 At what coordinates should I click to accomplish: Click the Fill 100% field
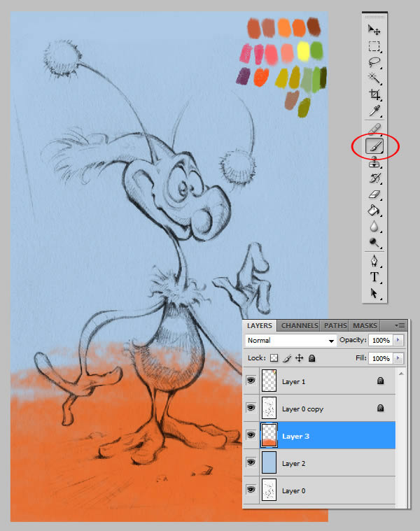pos(381,358)
